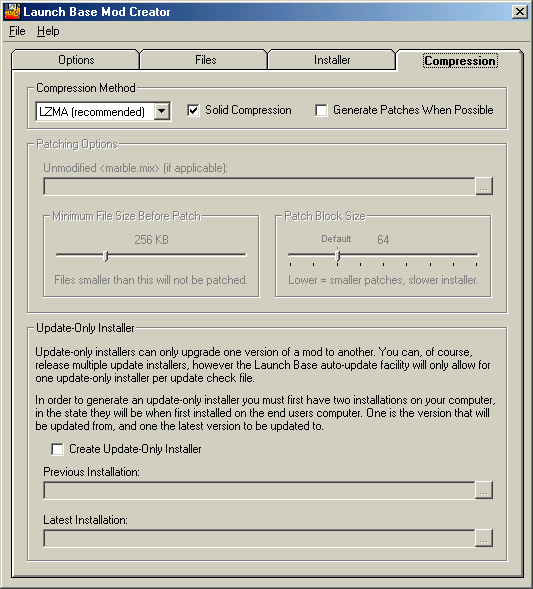533x589 pixels.
Task: Select the Compression tab
Action: tap(460, 60)
